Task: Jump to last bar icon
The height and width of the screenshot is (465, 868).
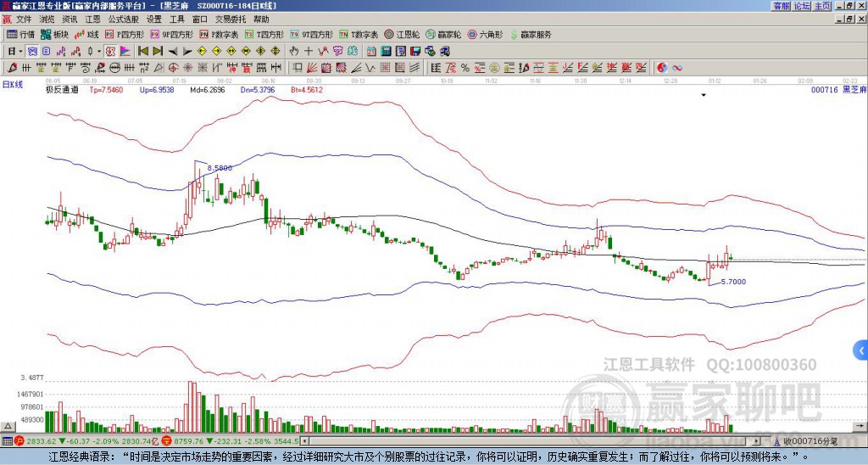Action: tap(158, 52)
